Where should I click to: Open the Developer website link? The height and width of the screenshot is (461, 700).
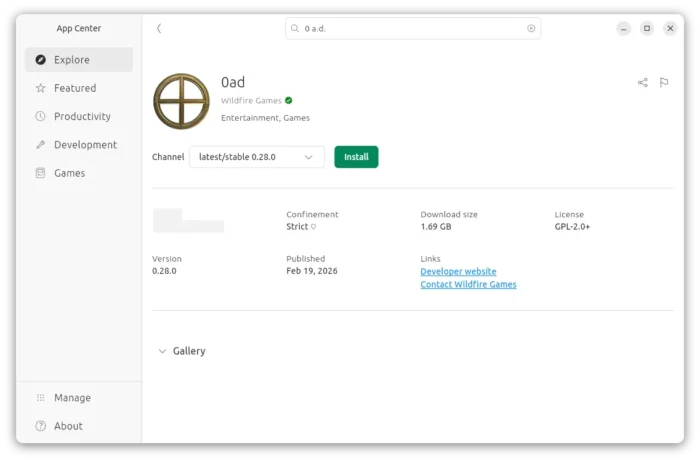[458, 272]
